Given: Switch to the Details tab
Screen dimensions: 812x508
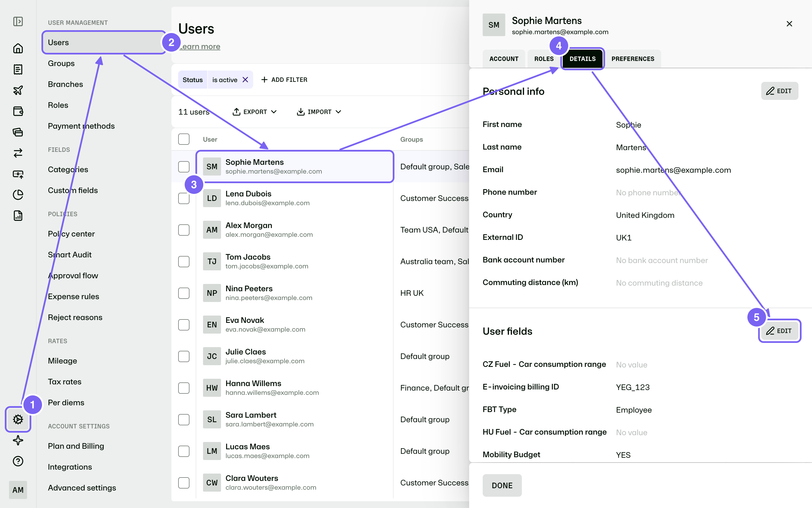Looking at the screenshot, I should coord(582,59).
